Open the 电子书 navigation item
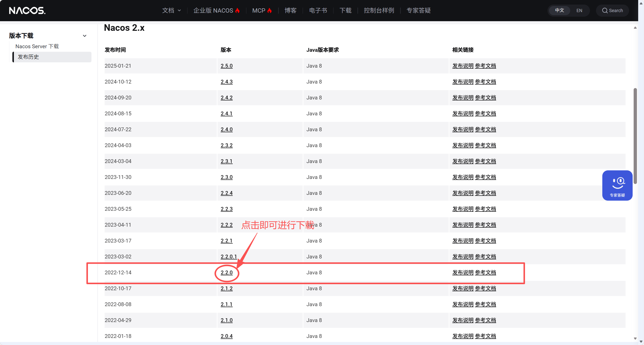Screen dimensions: 644x345 [x=318, y=11]
